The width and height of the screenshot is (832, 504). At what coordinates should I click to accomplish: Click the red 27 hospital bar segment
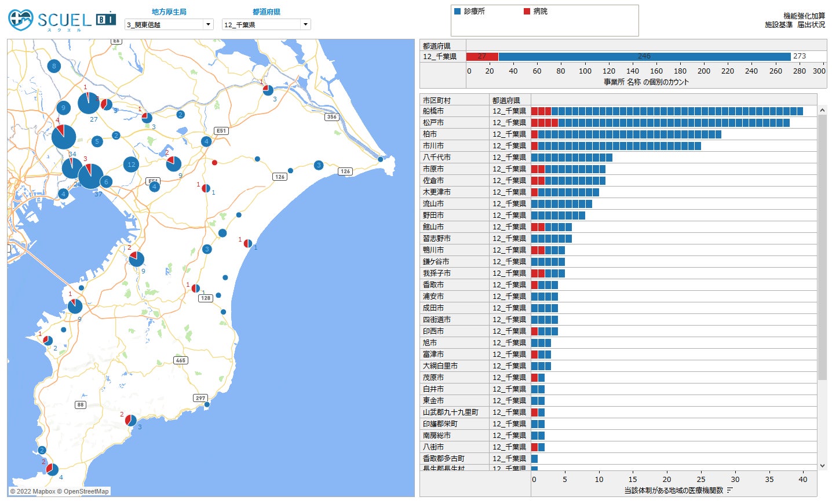pyautogui.click(x=482, y=56)
